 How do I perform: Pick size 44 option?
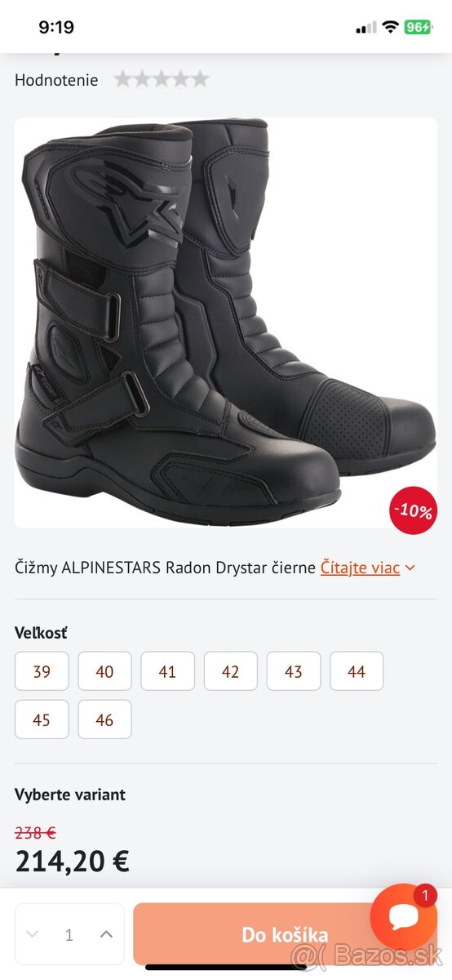pyautogui.click(x=357, y=671)
